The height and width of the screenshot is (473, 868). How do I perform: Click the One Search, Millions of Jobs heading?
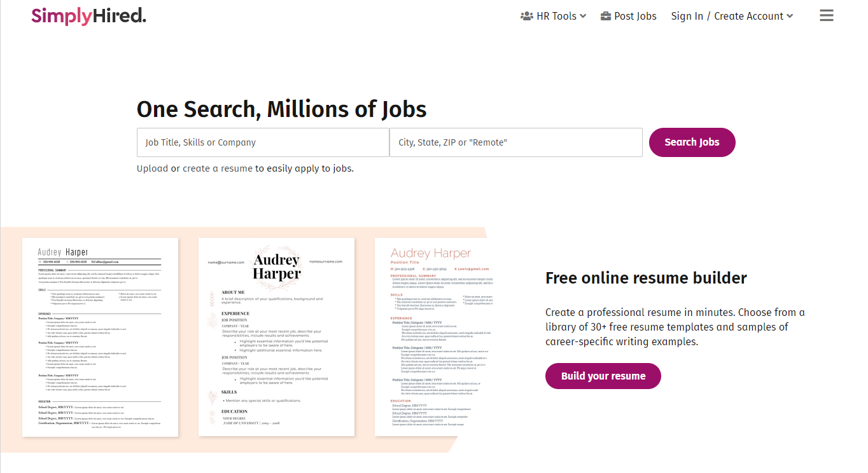coord(281,109)
